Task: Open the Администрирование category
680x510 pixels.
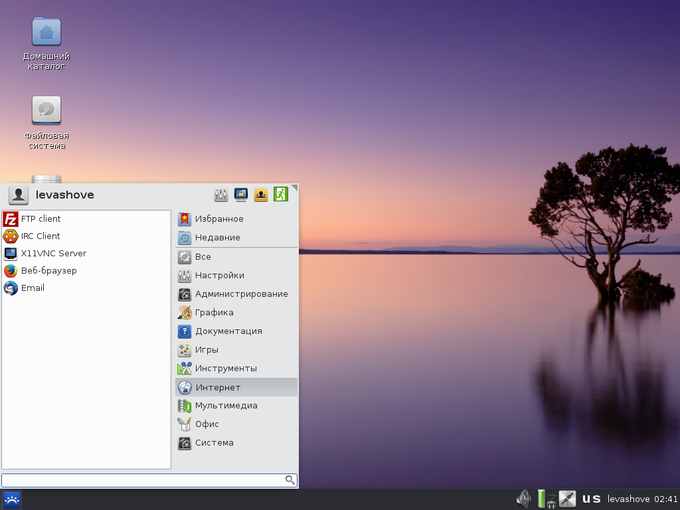Action: [236, 294]
